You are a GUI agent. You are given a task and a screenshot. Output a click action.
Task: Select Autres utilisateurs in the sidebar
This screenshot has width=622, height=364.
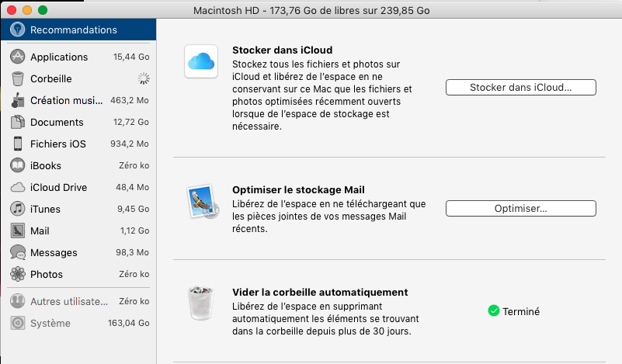coord(78,301)
